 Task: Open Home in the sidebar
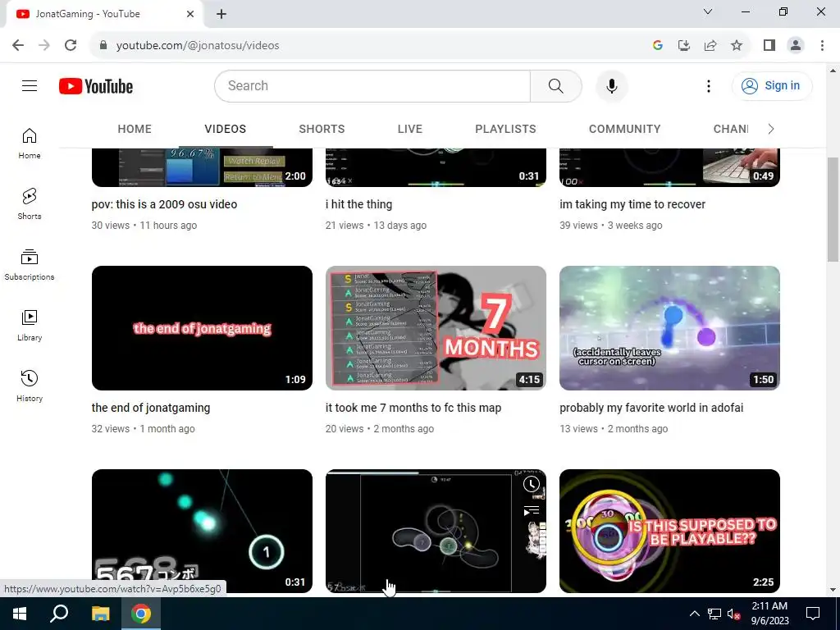[30, 144]
